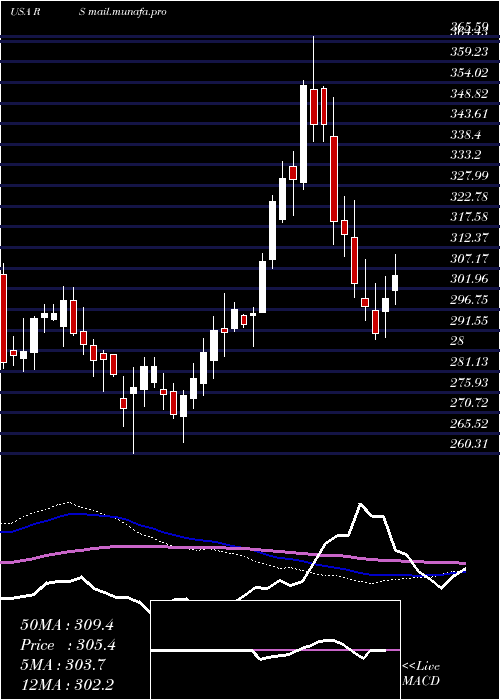Click the large white candle peaking near 354
Image resolution: width=500 pixels, height=700 pixels.
[304, 134]
